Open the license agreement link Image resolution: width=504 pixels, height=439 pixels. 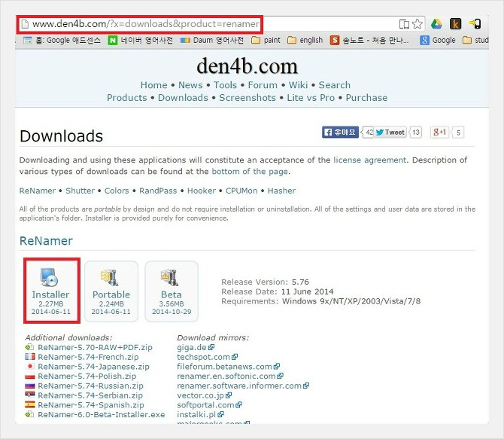370,160
